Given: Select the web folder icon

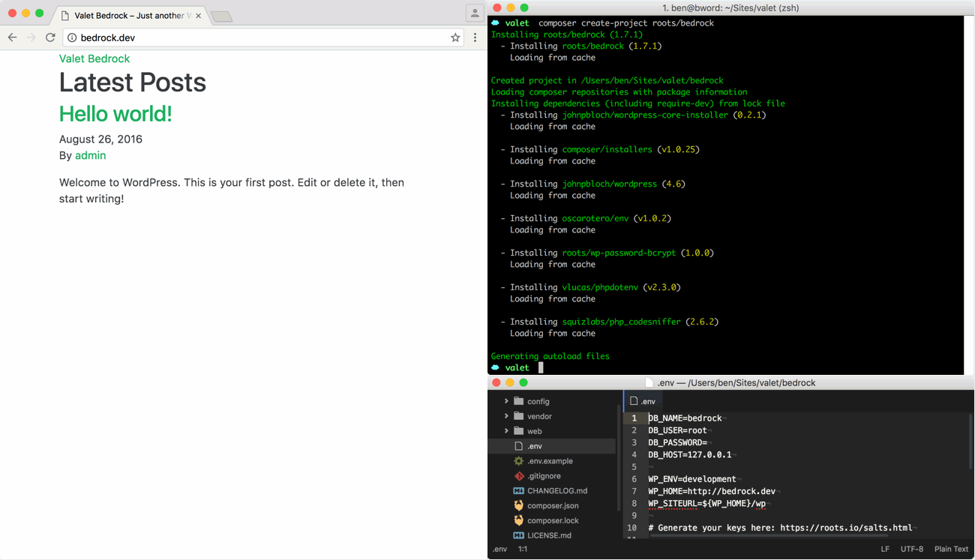Looking at the screenshot, I should tap(518, 431).
